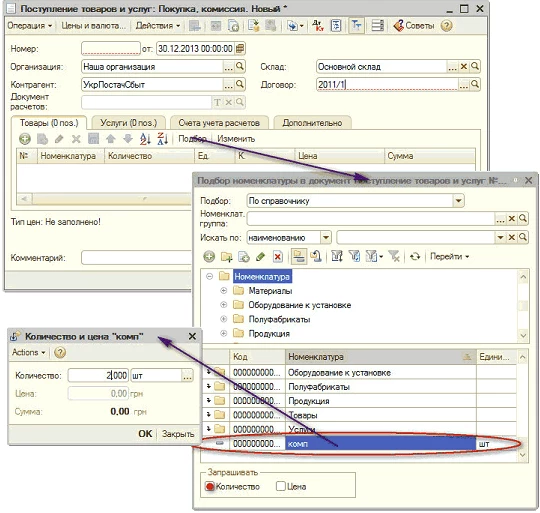
Task: Click the Дт/Кт postings result icon
Action: click(x=318, y=26)
